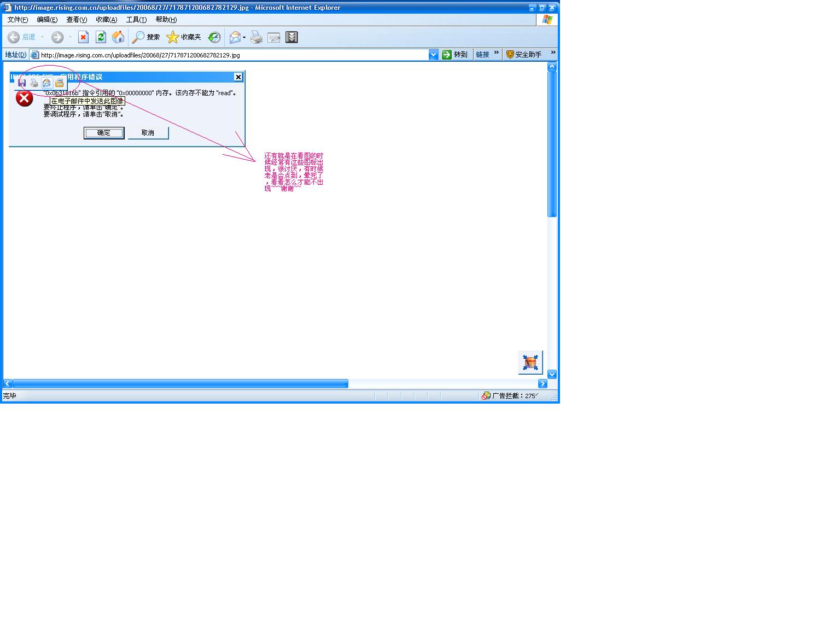Image resolution: width=840 pixels, height=630 pixels.
Task: Send this image in e-mail icon
Action: tap(46, 83)
